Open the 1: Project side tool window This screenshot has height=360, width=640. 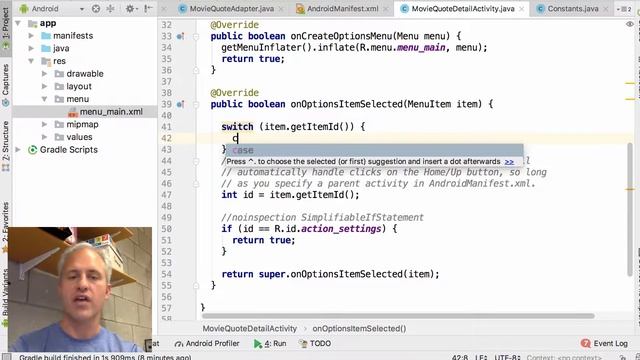tap(6, 28)
